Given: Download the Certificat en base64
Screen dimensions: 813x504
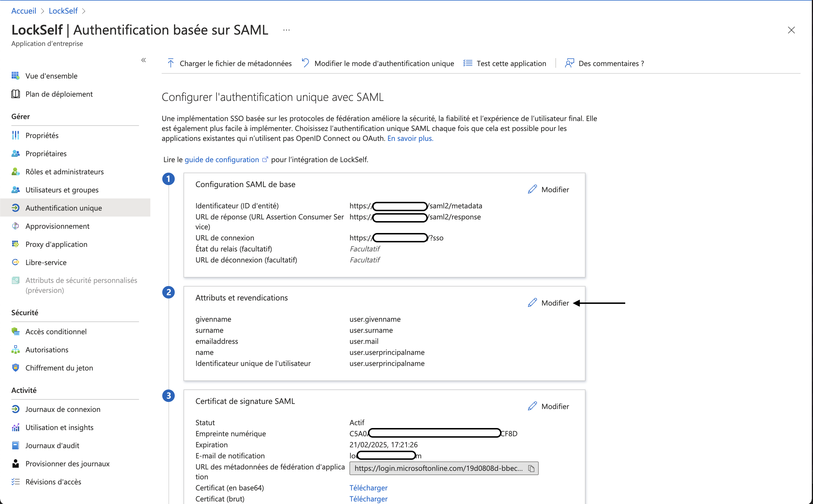Looking at the screenshot, I should 368,488.
